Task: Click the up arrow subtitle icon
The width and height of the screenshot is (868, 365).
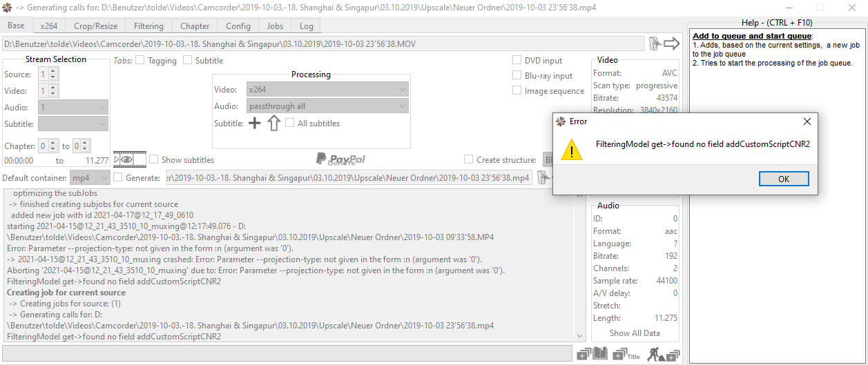Action: pos(273,124)
